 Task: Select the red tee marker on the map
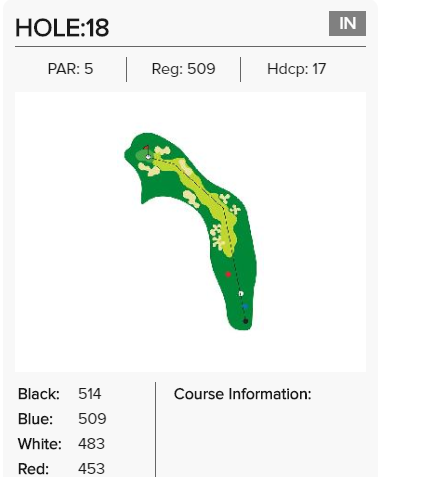[228, 274]
